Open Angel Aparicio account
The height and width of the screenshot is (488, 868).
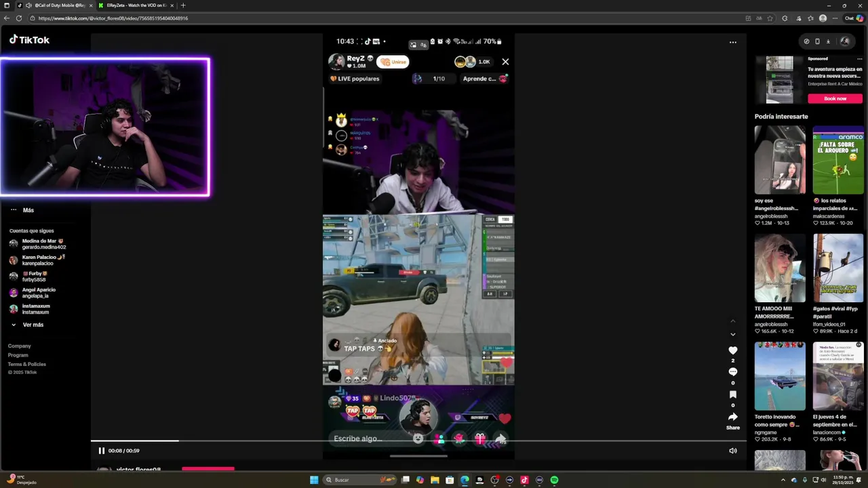[33, 293]
